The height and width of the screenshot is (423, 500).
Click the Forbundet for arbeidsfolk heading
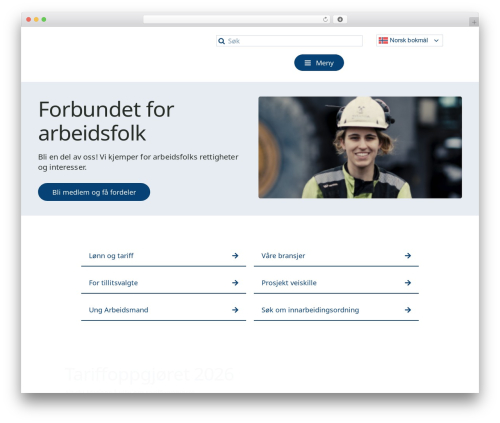[106, 121]
